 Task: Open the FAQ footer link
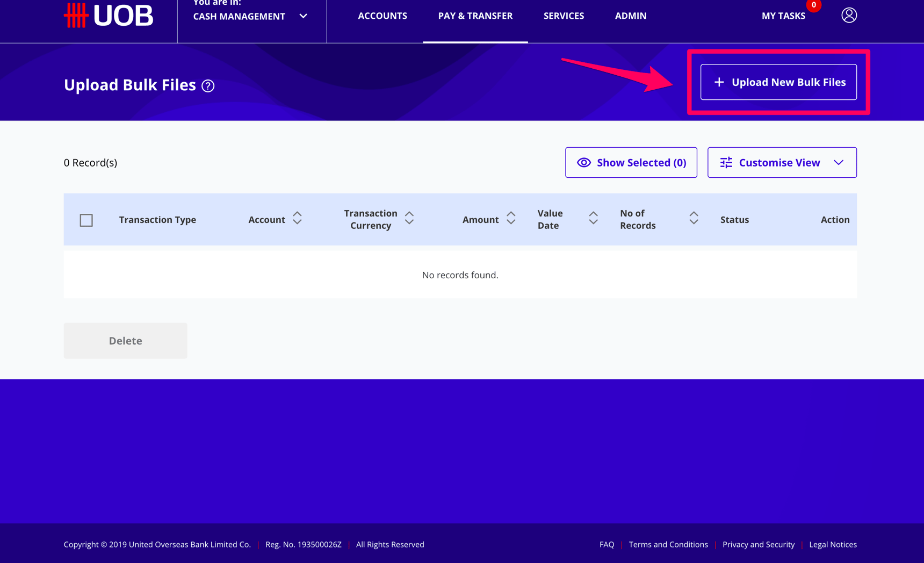(x=607, y=544)
